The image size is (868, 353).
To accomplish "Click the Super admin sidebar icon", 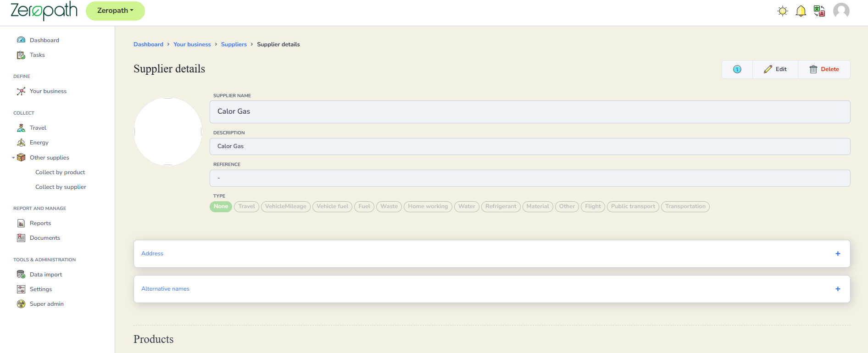I will pos(21,304).
